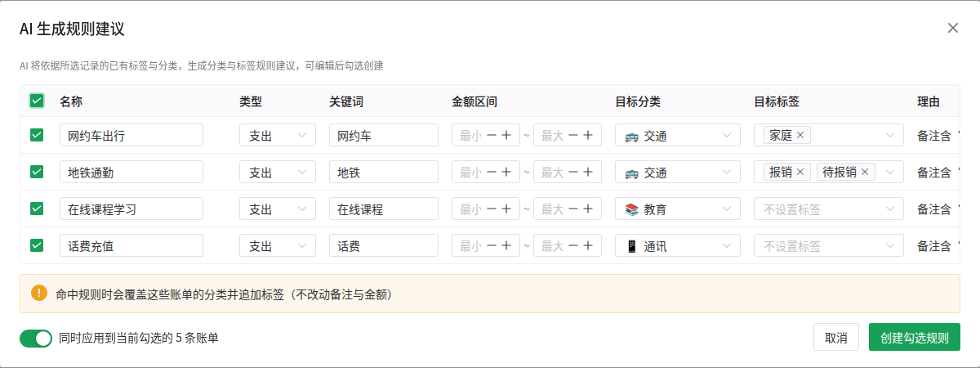This screenshot has height=368, width=980.
Task: Click the 名称 column header
Action: pos(71,101)
